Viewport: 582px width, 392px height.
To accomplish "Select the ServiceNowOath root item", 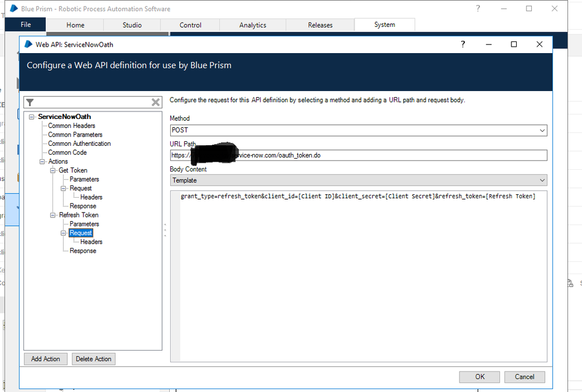I will click(64, 117).
